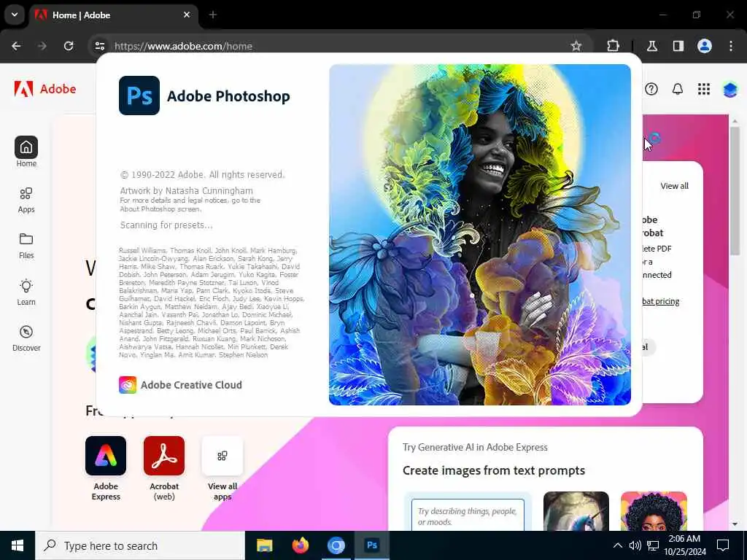747x560 pixels.
Task: Open the Chrome Labs flask icon
Action: click(651, 46)
